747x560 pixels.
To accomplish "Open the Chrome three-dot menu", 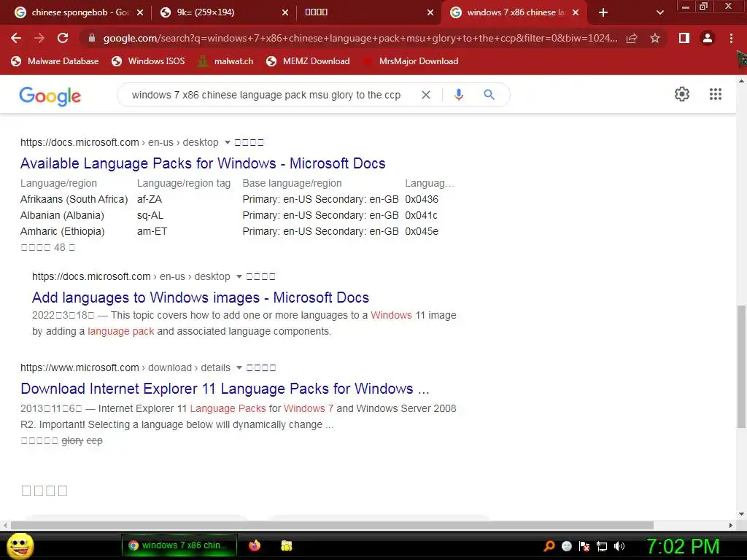I will [731, 38].
